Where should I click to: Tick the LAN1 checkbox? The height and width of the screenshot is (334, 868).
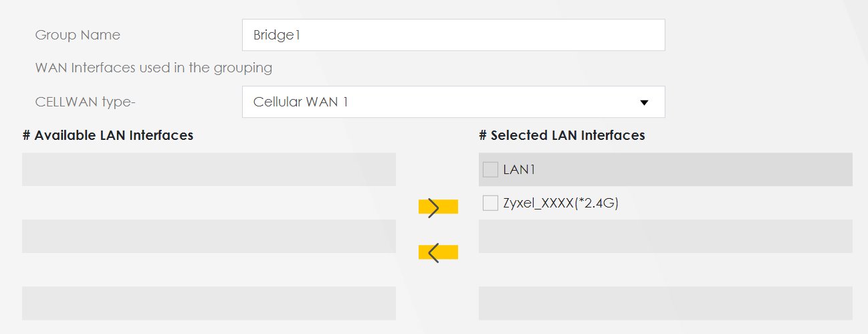click(490, 170)
